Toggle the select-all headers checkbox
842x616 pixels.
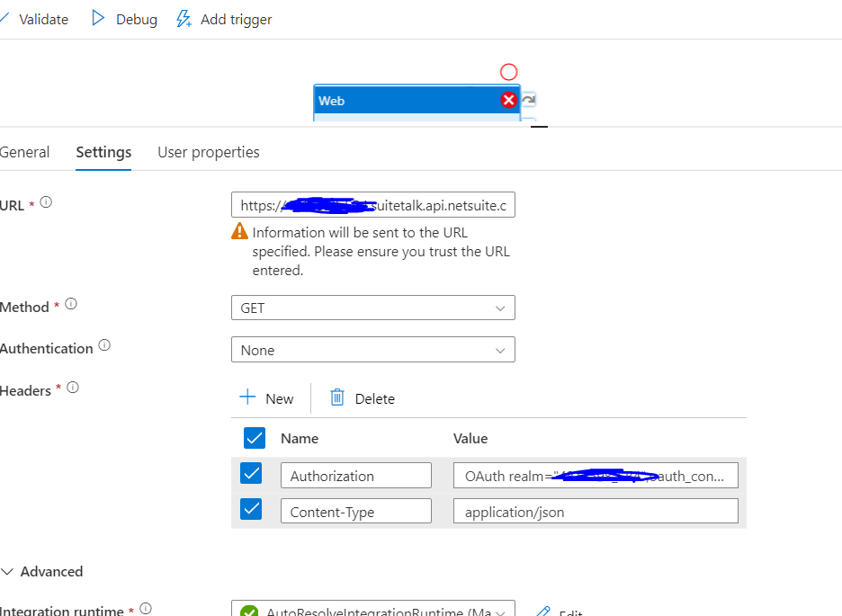pos(254,438)
